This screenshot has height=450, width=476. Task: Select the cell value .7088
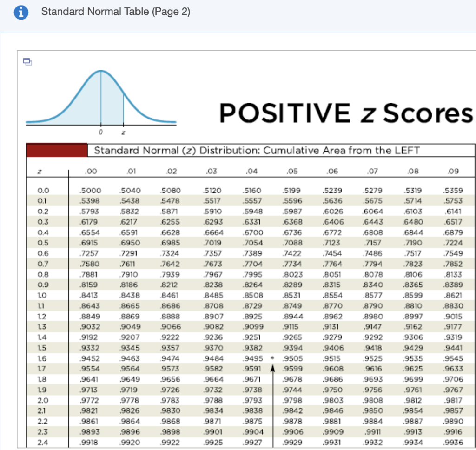click(292, 243)
